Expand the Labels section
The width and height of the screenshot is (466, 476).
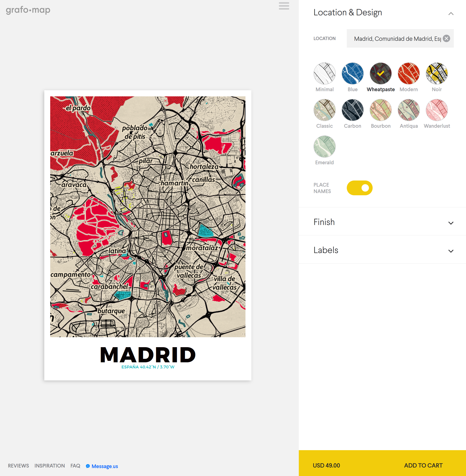450,251
